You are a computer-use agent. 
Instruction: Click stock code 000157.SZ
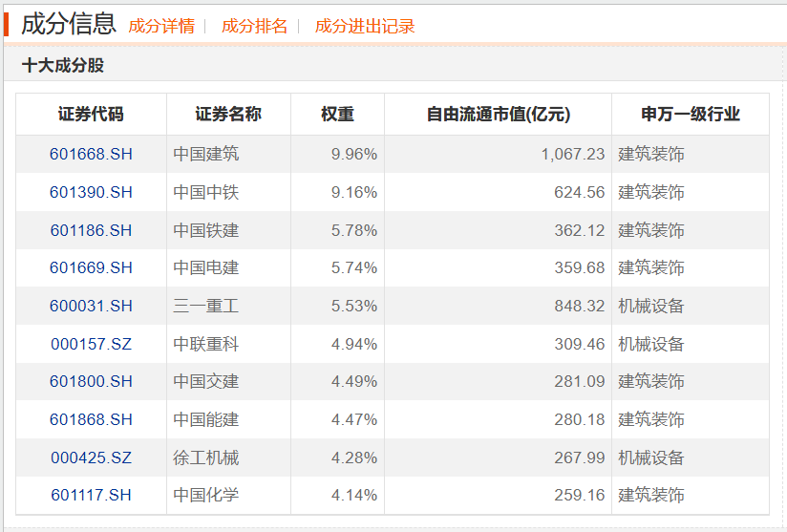[91, 344]
